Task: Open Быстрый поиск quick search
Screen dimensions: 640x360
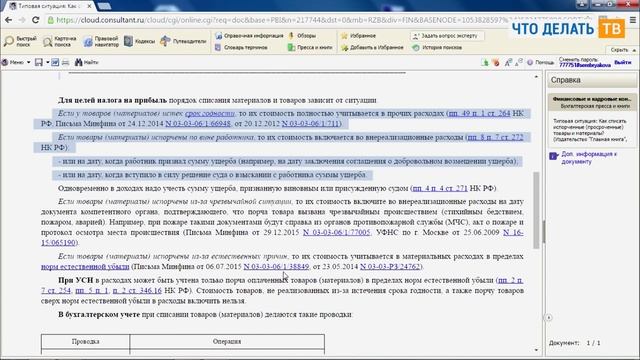Action: 20,41
